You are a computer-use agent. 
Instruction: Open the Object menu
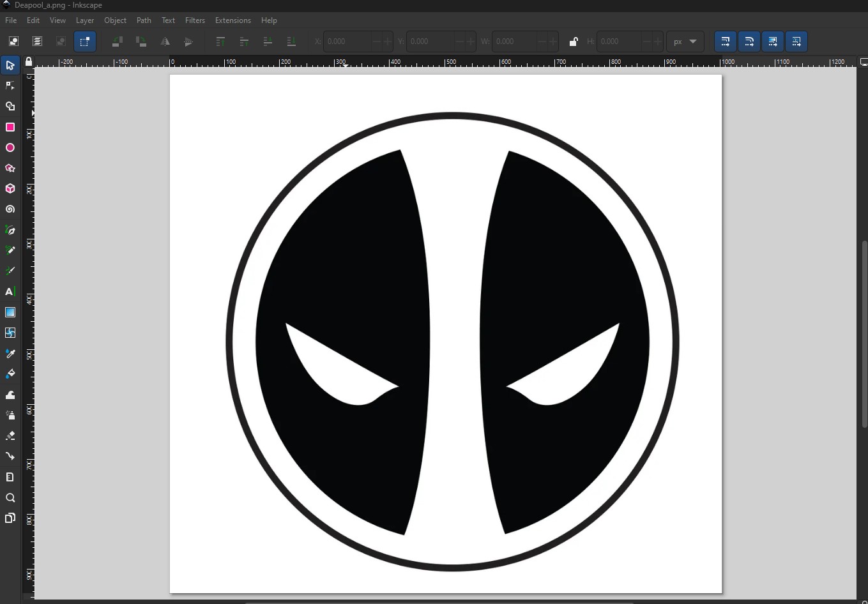coord(116,20)
